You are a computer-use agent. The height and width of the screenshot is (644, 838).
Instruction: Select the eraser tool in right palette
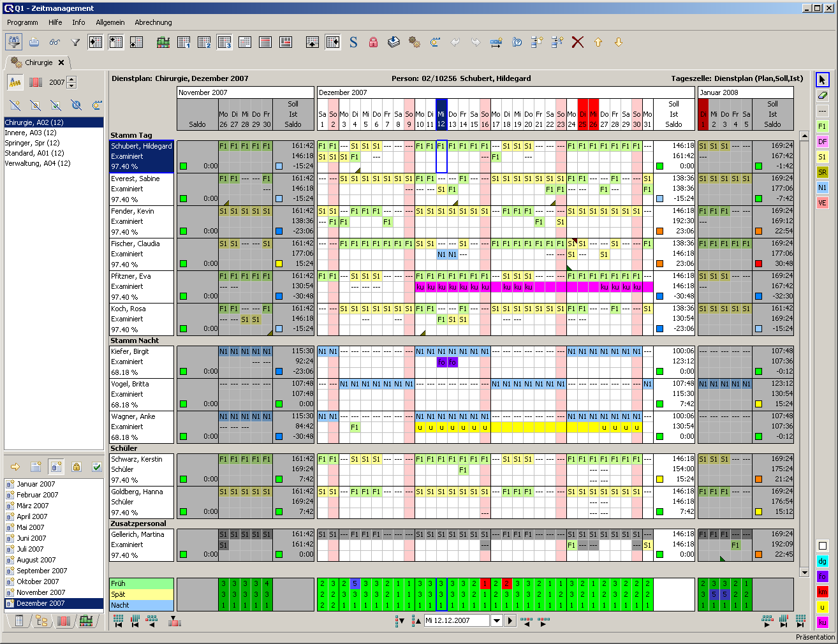pos(822,95)
